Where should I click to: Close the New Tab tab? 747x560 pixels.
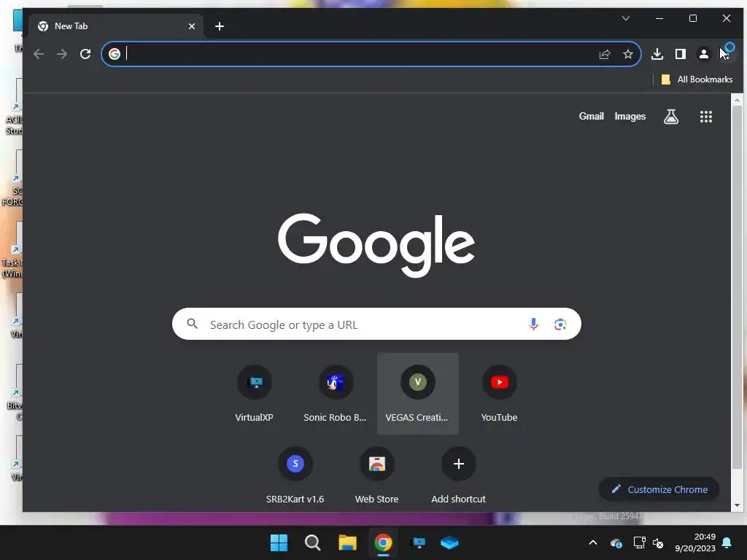tap(192, 26)
